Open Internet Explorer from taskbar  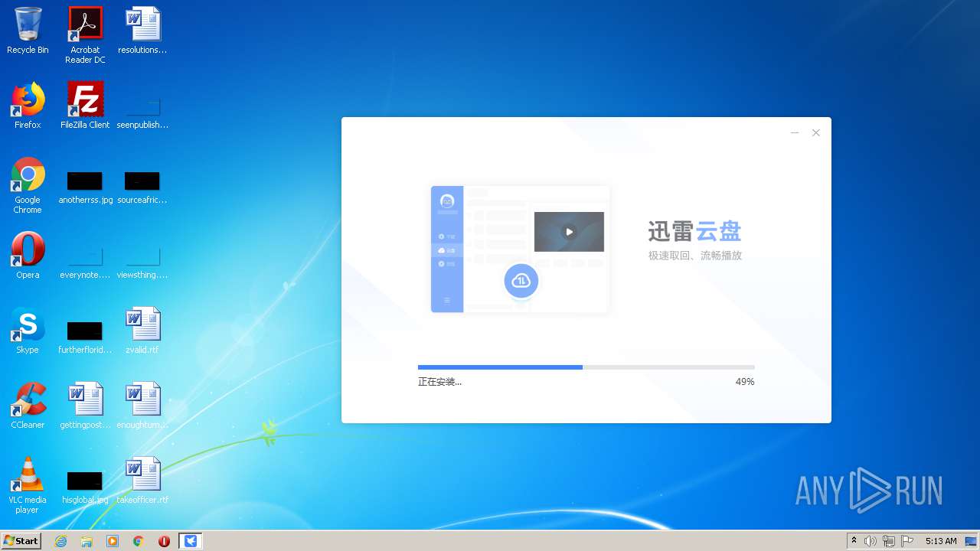point(60,541)
